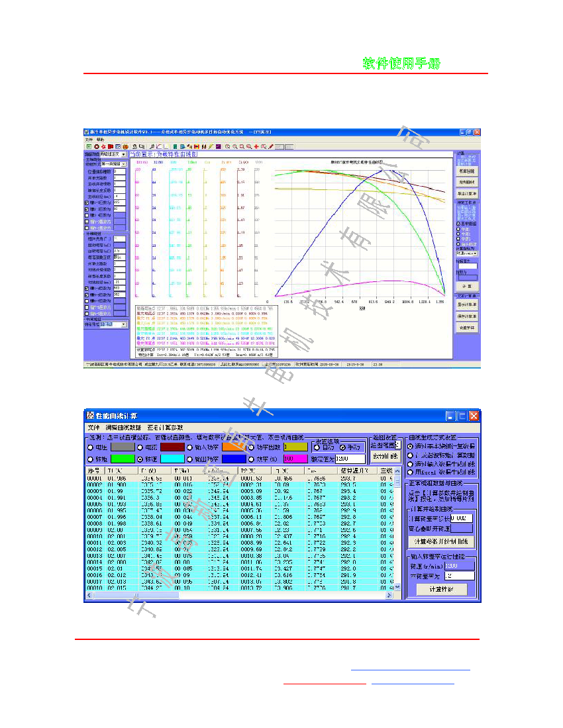Click the yellow-green slash toolbar icon
The height and width of the screenshot is (728, 563).
point(211,147)
